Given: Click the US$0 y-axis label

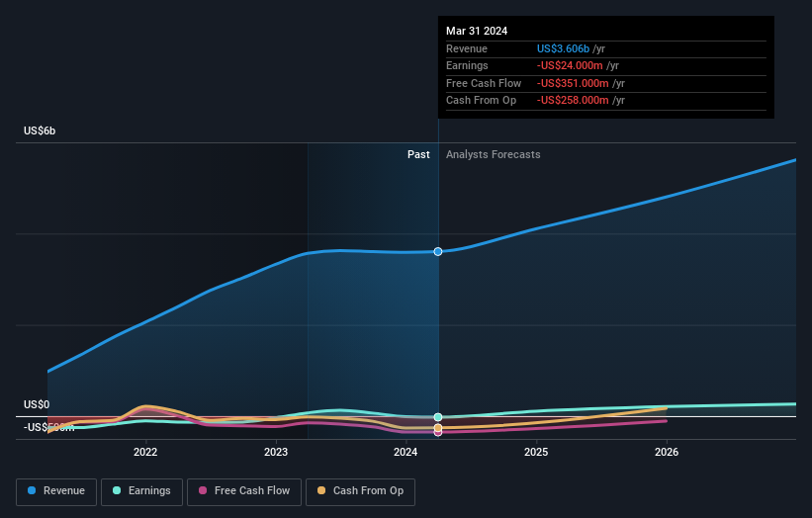Looking at the screenshot, I should 37,404.
